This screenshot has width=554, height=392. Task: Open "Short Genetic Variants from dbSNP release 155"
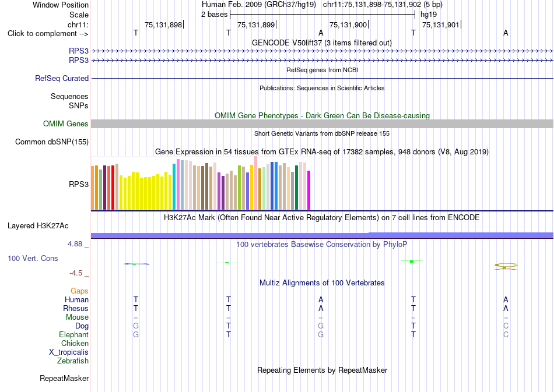coord(322,133)
